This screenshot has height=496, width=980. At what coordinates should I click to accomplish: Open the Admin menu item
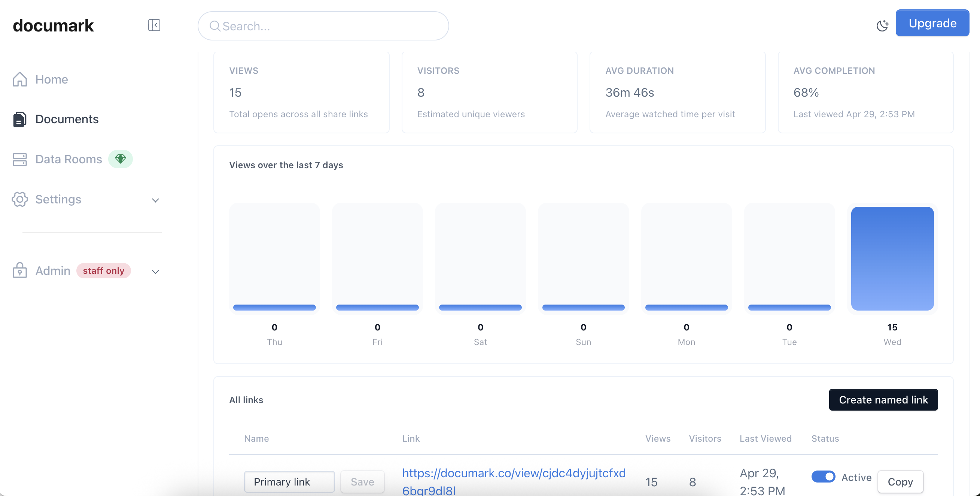click(53, 270)
